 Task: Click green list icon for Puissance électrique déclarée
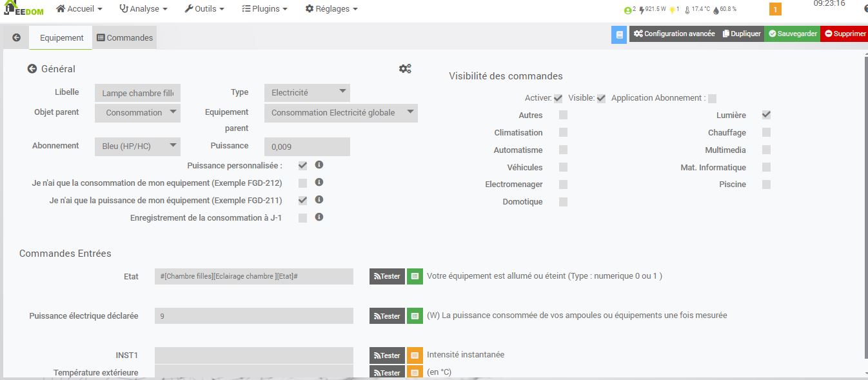(x=415, y=316)
